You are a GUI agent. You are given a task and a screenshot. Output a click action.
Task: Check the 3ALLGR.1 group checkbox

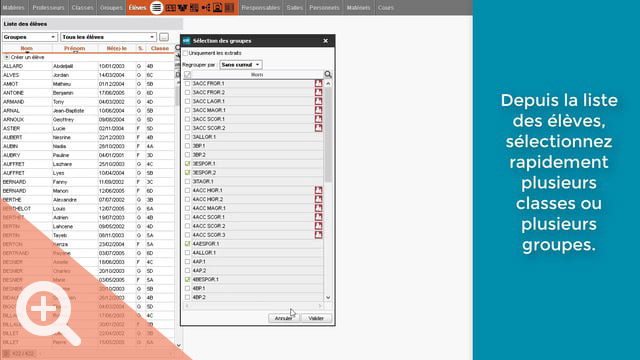point(187,137)
